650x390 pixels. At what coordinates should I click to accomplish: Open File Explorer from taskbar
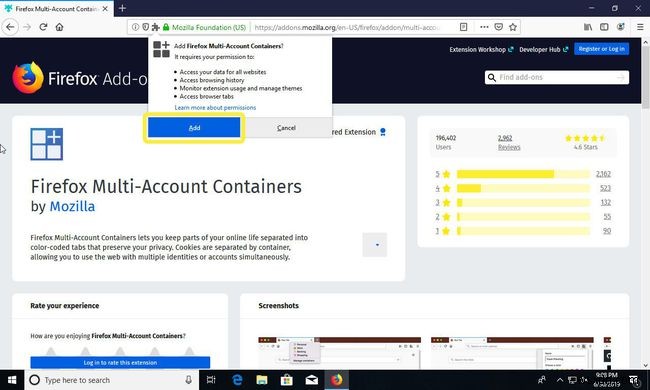coord(262,380)
